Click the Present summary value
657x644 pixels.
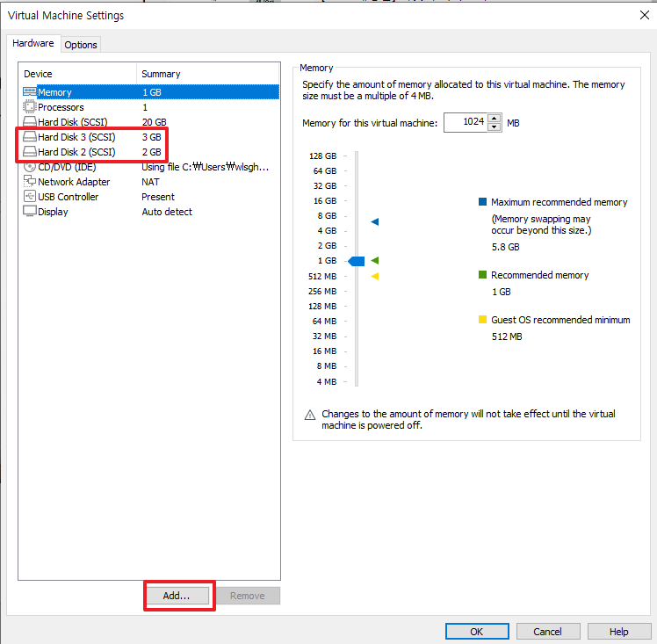(x=158, y=197)
